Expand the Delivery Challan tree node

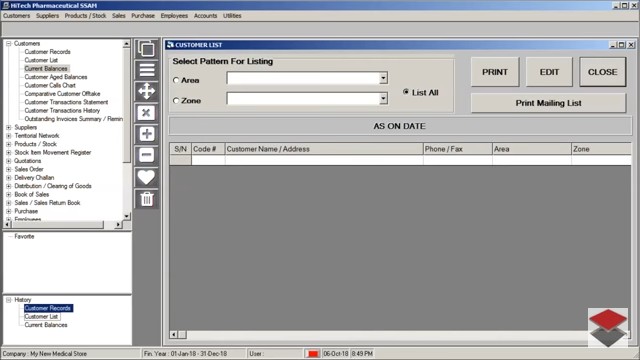(9, 178)
